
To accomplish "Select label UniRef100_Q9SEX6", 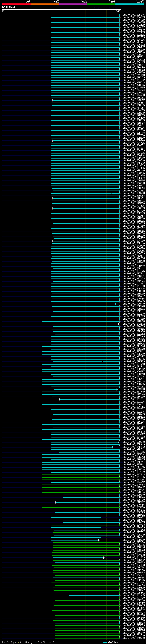I will tap(134, 347).
